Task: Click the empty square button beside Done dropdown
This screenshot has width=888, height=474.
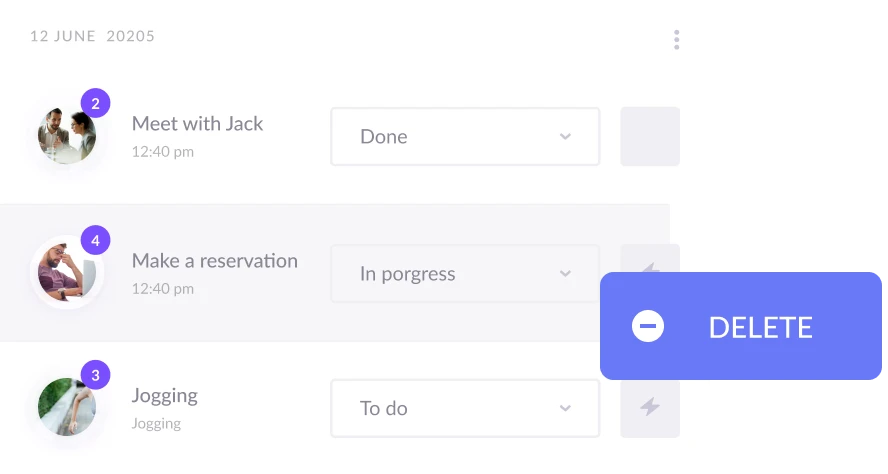Action: 650,136
